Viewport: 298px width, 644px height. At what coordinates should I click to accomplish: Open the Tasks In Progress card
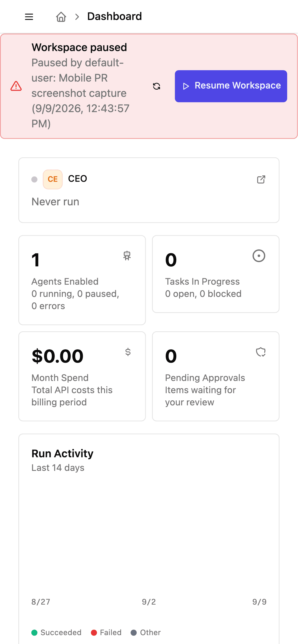[x=216, y=274]
